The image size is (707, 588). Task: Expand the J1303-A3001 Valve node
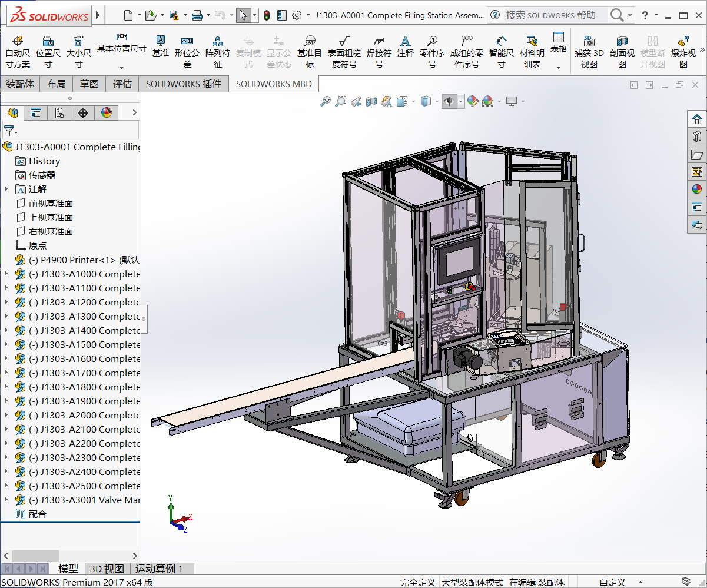tap(6, 500)
